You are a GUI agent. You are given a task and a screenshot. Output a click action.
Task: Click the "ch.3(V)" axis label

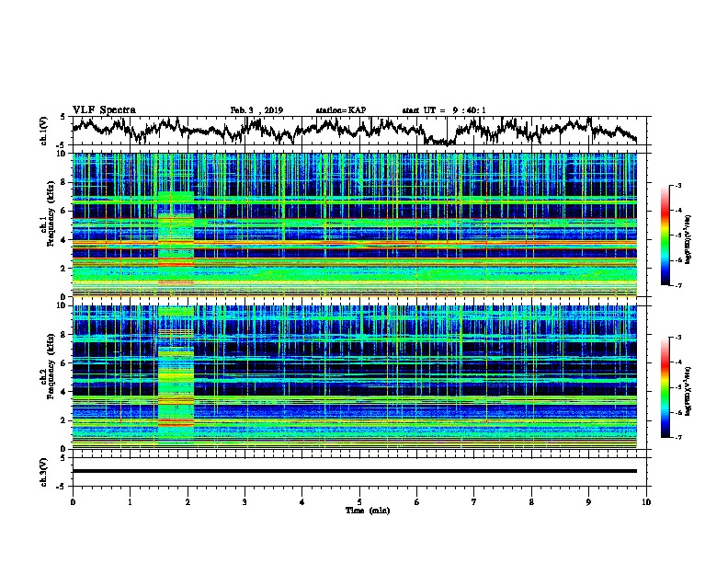44,472
